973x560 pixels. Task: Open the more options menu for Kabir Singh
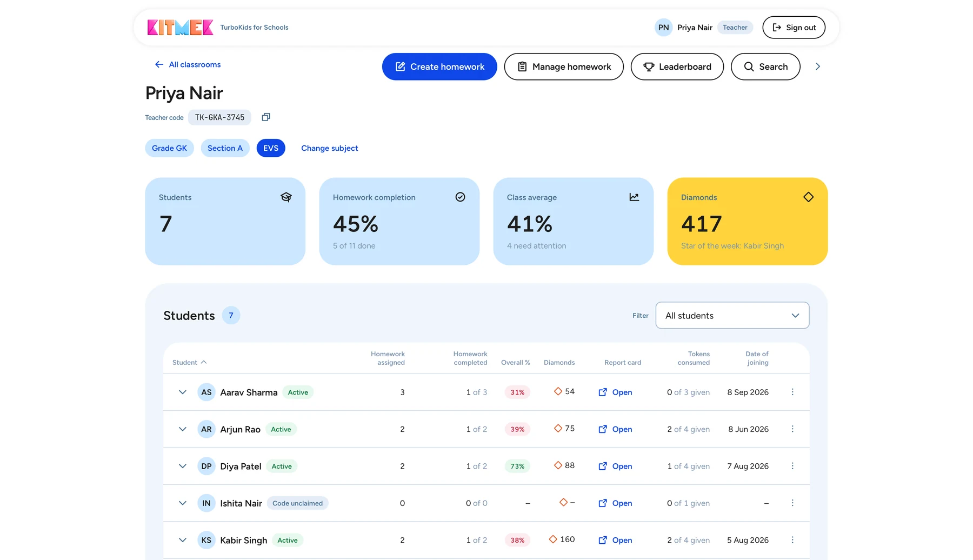tap(792, 540)
